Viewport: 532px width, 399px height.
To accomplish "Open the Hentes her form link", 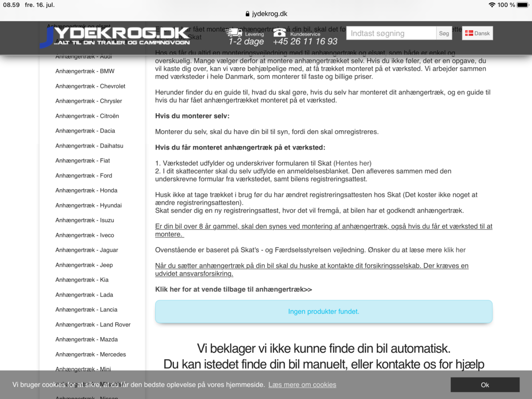I will (353, 163).
